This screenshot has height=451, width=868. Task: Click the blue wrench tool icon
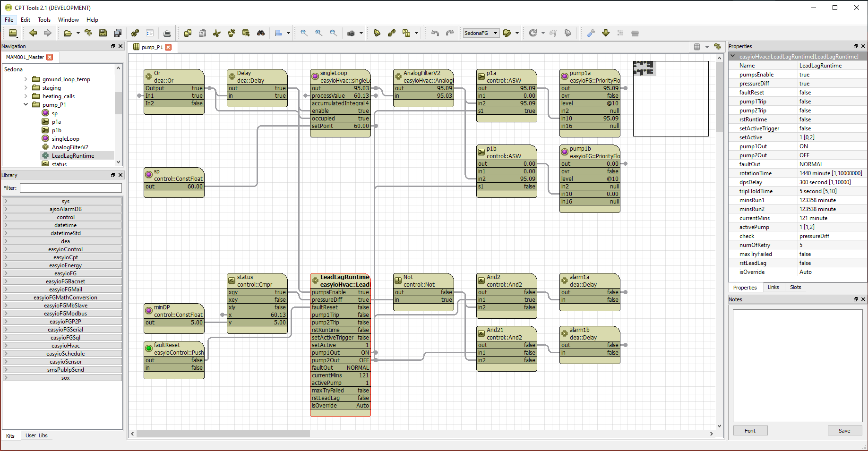(591, 33)
